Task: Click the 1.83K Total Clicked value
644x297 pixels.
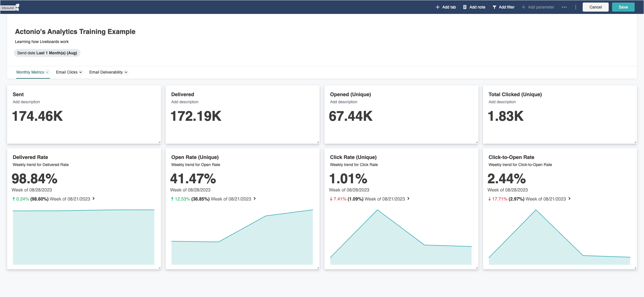Action: click(506, 116)
